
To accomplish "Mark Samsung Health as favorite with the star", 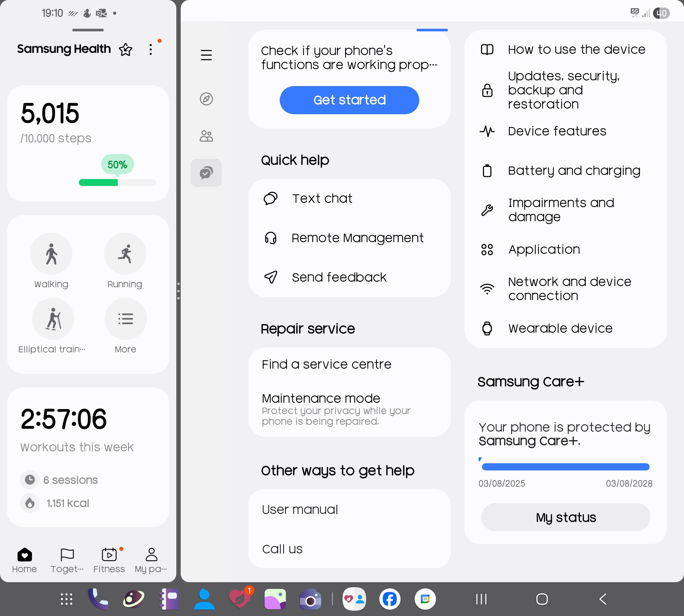I will [x=126, y=49].
